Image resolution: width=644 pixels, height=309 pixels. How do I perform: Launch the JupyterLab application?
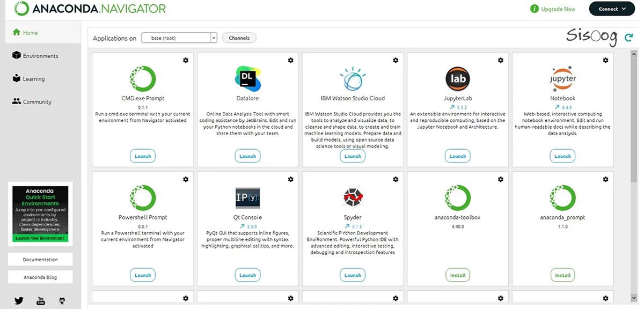pos(457,156)
